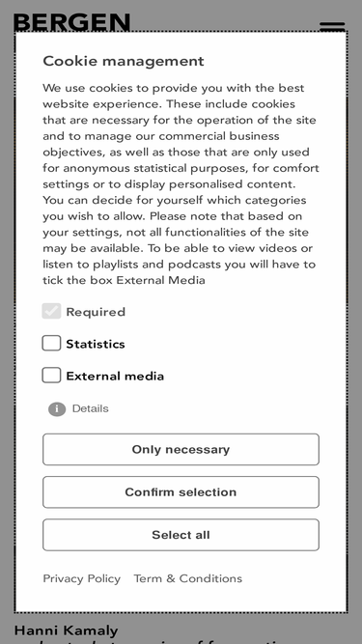Click the Statistics label text
Screen dimensions: 362x644
click(x=96, y=344)
